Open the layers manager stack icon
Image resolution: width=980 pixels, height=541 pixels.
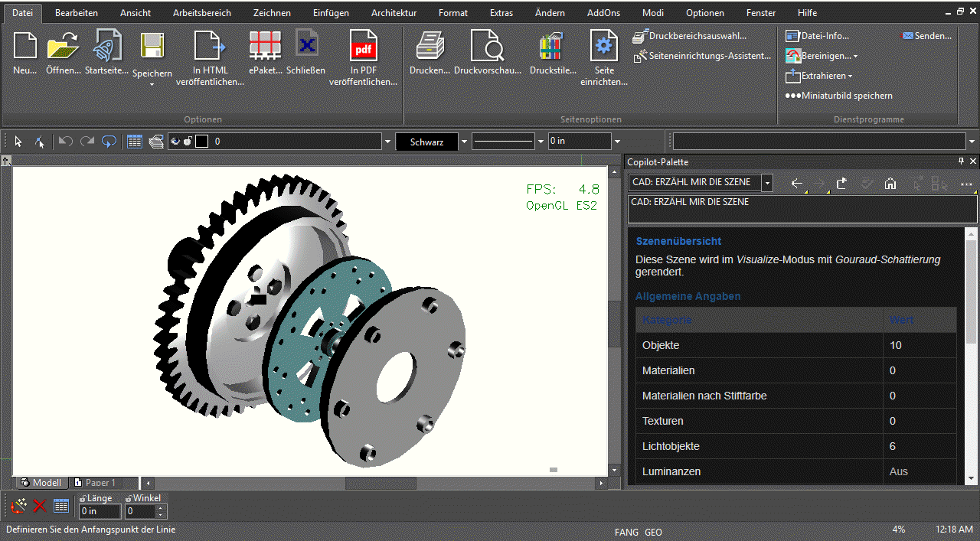pos(156,142)
